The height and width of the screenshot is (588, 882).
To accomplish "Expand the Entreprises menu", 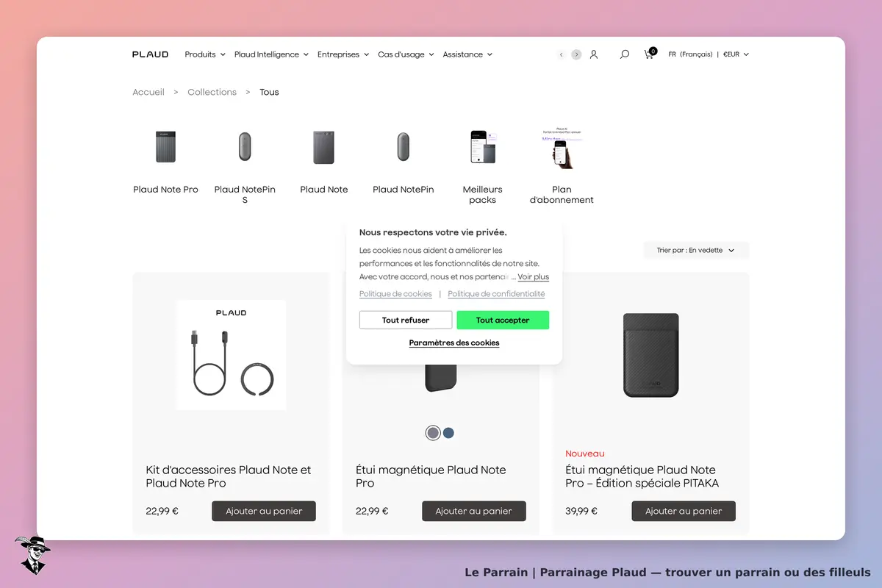I will [x=343, y=54].
